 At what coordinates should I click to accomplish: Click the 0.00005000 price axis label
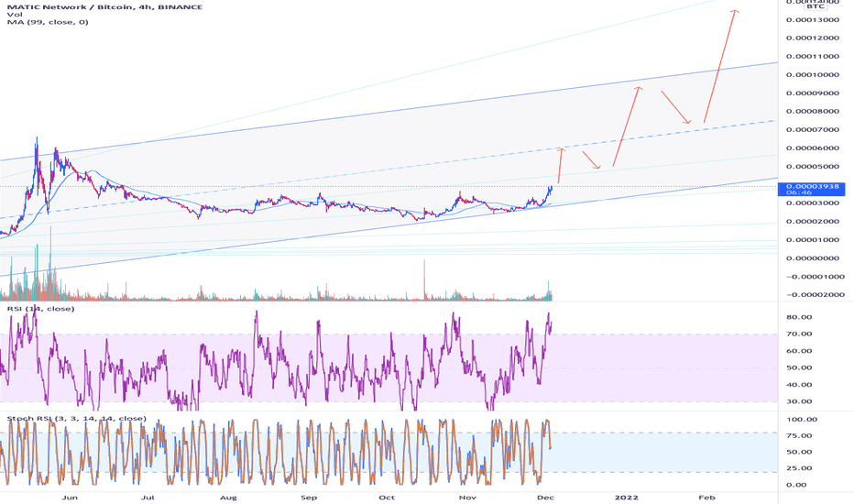point(813,167)
